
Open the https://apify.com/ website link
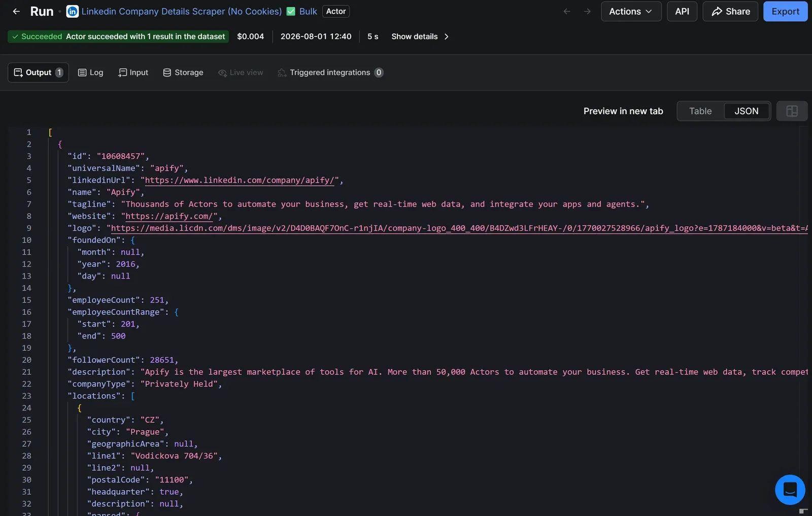coord(170,216)
